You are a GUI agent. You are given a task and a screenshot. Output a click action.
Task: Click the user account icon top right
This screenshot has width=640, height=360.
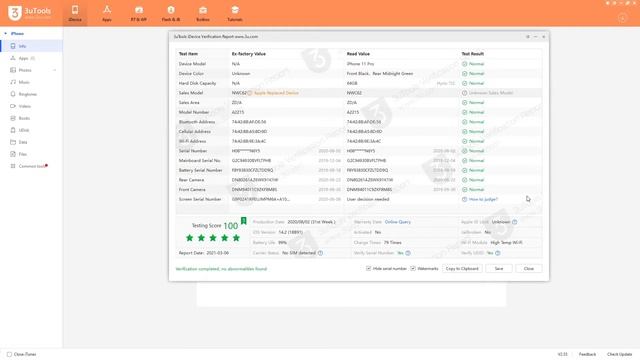622,18
